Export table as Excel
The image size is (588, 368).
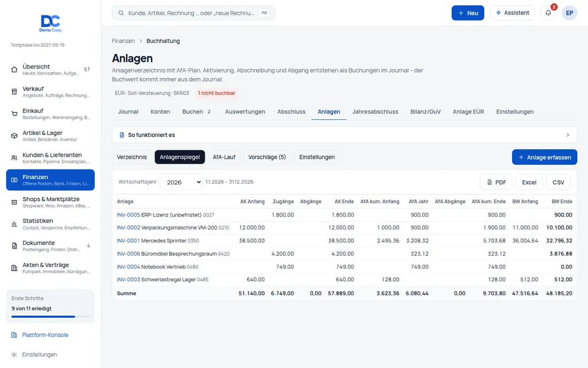click(x=529, y=182)
